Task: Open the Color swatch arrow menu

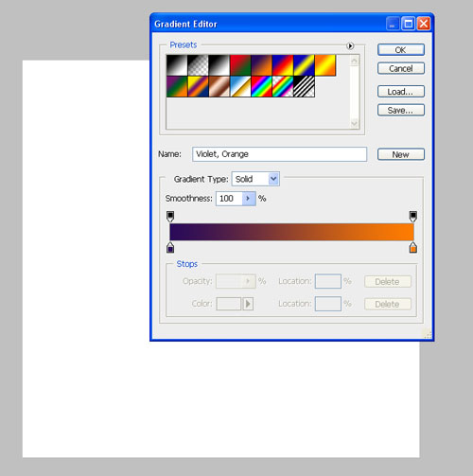Action: coord(248,304)
